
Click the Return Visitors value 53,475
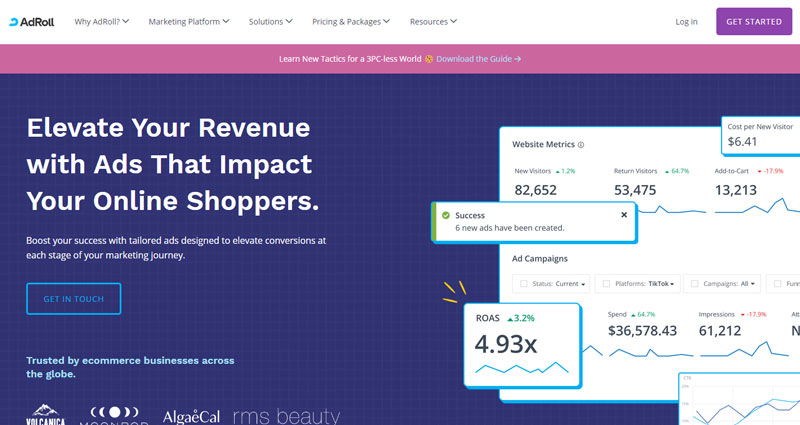(x=635, y=190)
